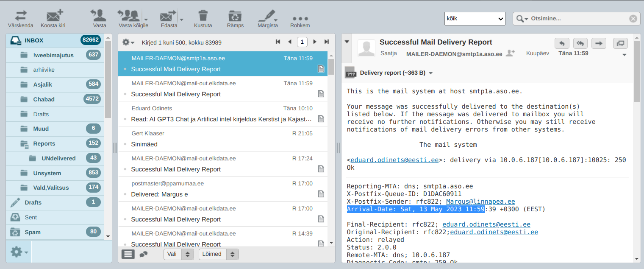Refresh mail with the Värskenda icon
Viewport: 644px width, 269px height.
(x=21, y=19)
